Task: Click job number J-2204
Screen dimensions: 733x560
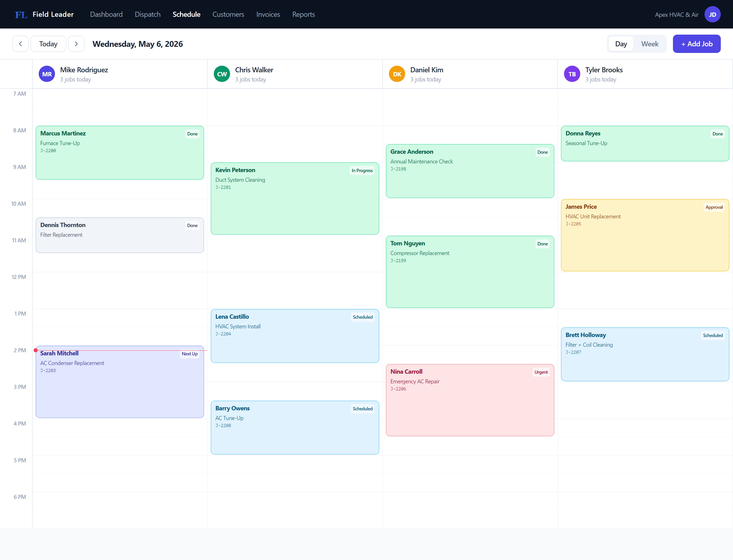Action: tap(223, 334)
